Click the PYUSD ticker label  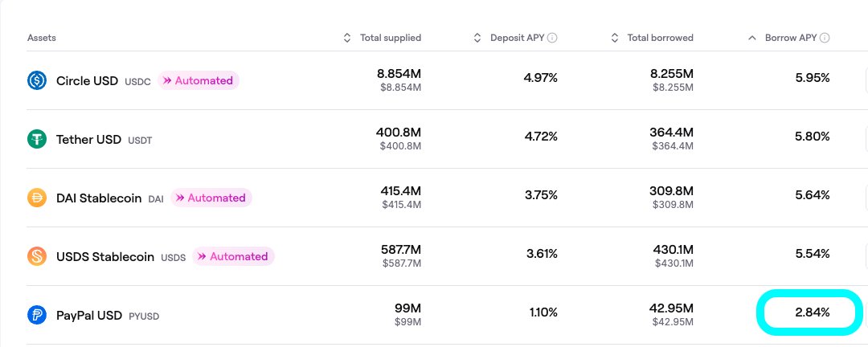[x=144, y=316]
